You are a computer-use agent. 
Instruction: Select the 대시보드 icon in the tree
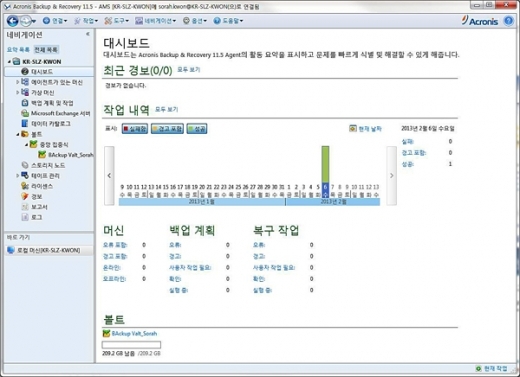25,71
